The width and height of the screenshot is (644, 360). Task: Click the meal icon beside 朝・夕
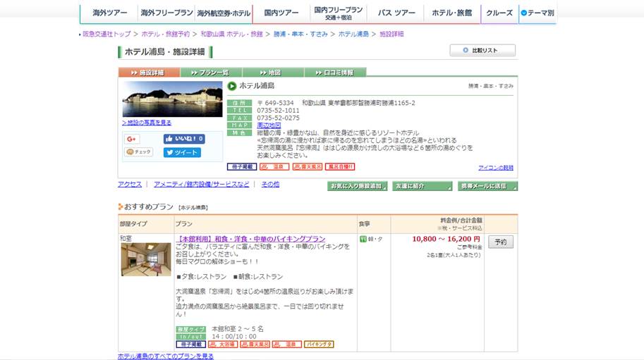point(363,239)
